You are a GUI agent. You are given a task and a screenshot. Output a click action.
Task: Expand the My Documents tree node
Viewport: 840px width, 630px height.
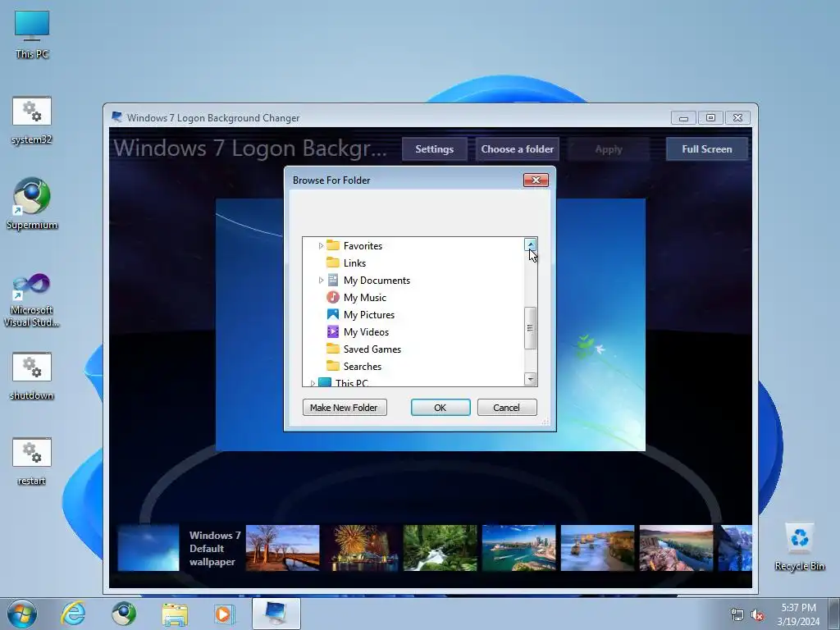[x=321, y=281]
